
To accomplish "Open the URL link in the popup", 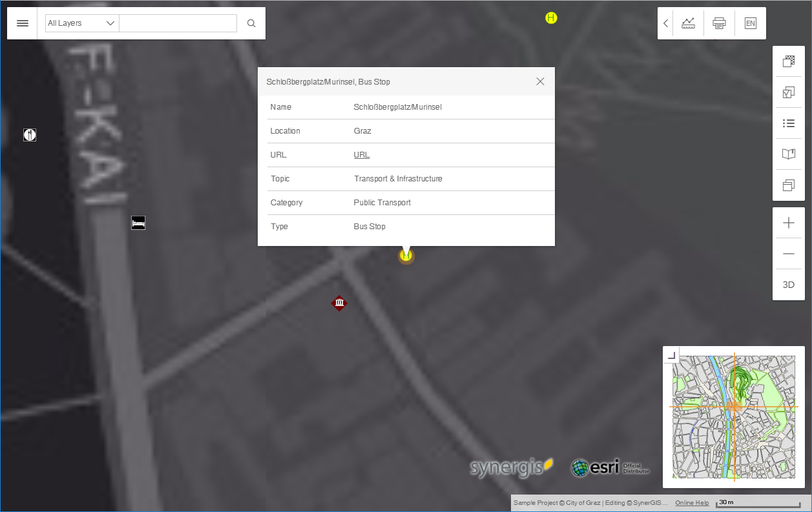I will tap(361, 155).
